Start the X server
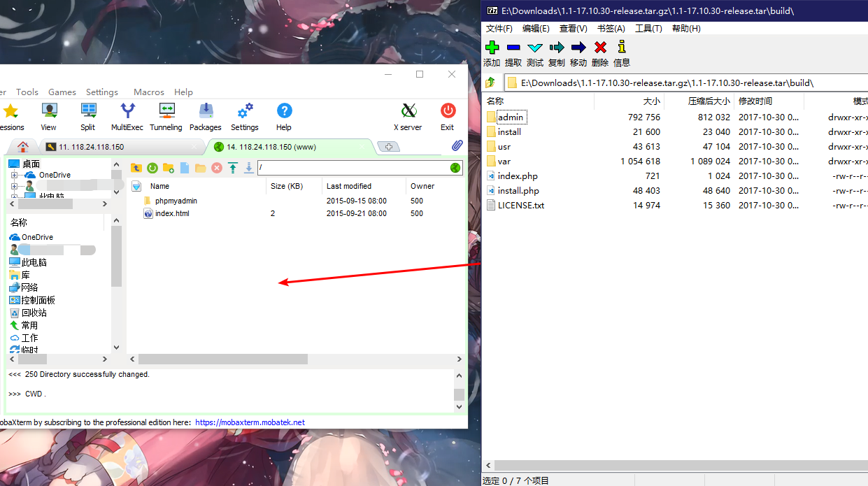868x486 pixels. [x=408, y=116]
